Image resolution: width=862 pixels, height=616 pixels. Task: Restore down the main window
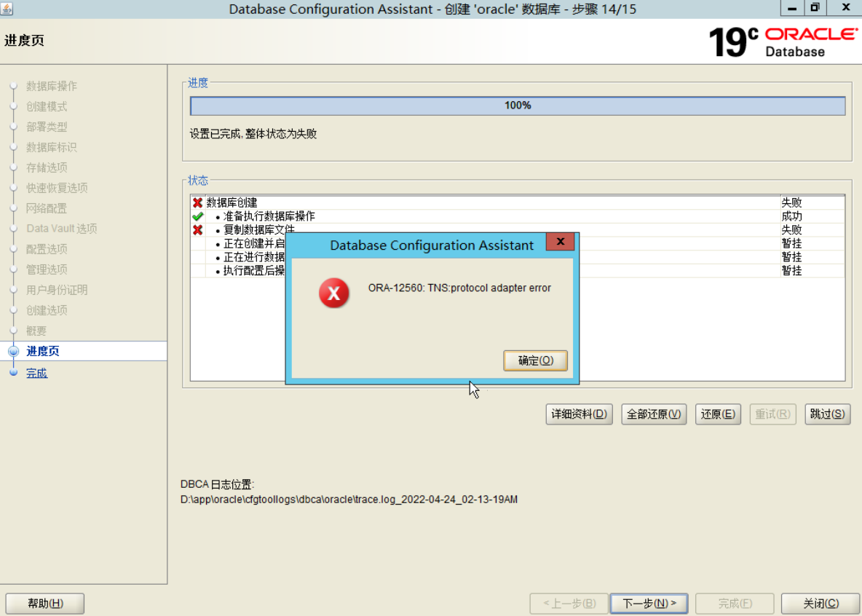coord(815,8)
